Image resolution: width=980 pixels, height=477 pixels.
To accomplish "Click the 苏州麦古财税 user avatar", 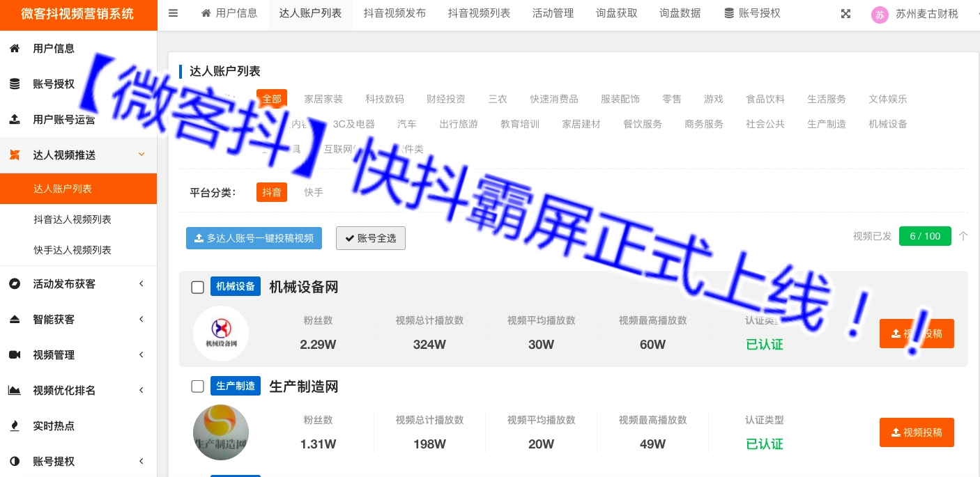I will [880, 15].
